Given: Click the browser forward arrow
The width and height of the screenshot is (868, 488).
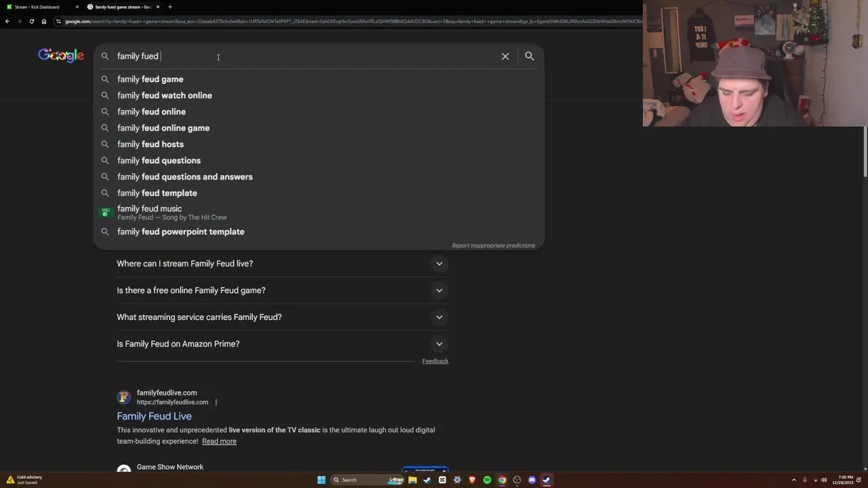Looking at the screenshot, I should coord(20,21).
